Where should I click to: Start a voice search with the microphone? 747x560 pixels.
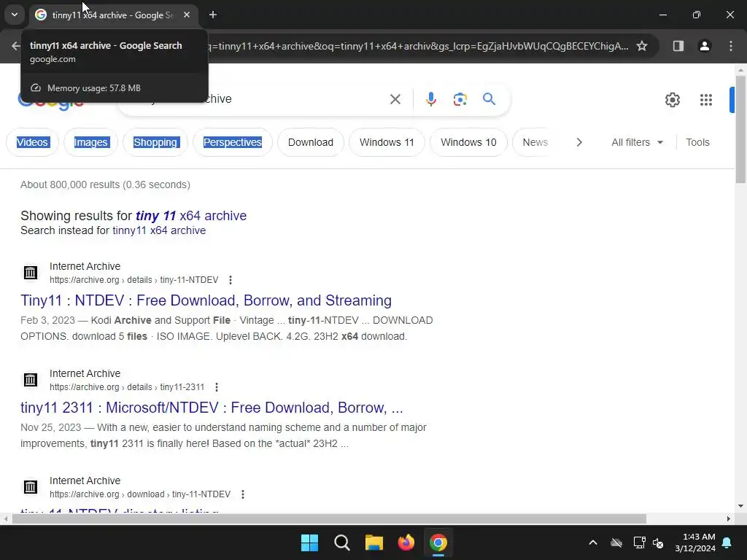pos(430,99)
